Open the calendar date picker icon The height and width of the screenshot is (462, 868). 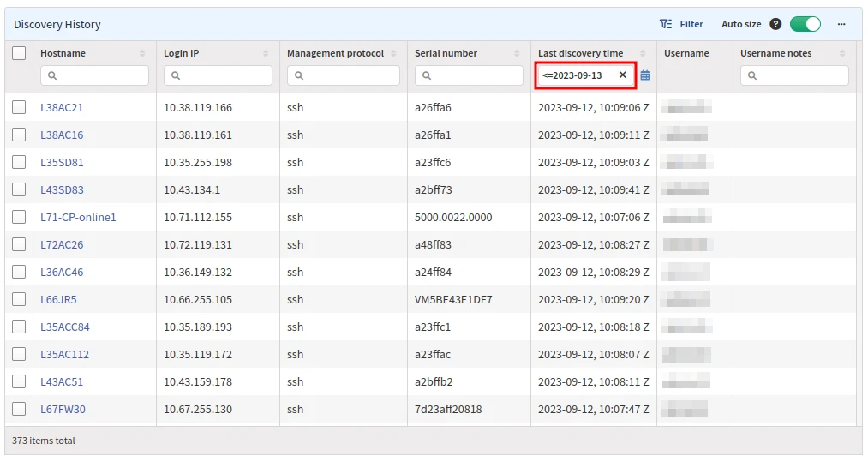[x=645, y=75]
